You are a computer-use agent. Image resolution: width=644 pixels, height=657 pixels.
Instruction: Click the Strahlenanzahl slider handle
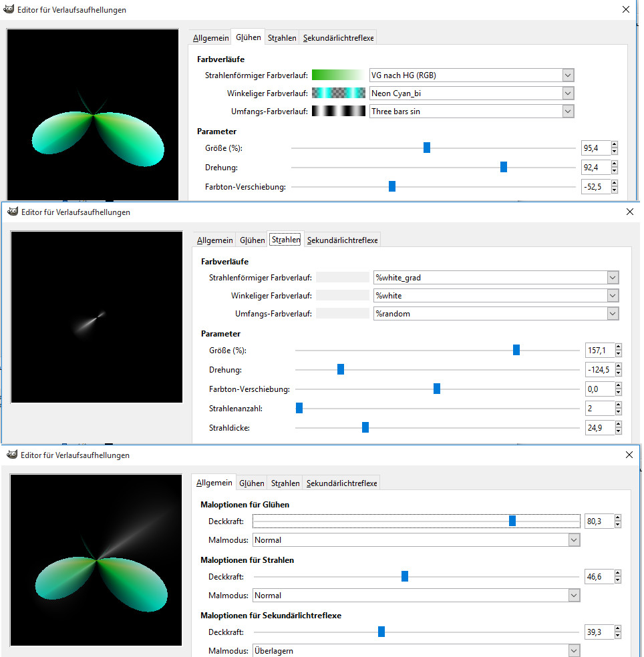[x=299, y=408]
